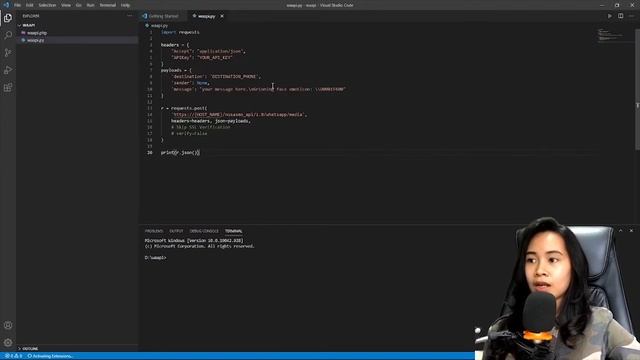Switch to the Debug Console tab
The image size is (640, 360).
(x=204, y=231)
